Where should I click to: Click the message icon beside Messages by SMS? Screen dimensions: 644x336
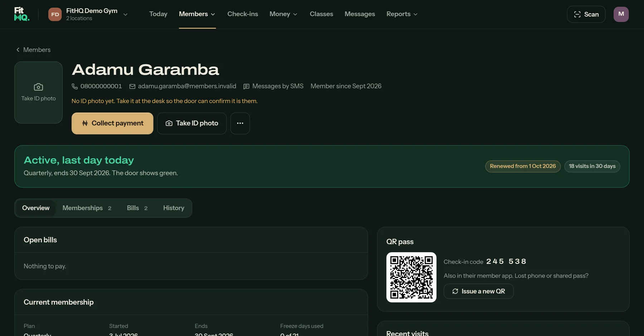pos(247,86)
